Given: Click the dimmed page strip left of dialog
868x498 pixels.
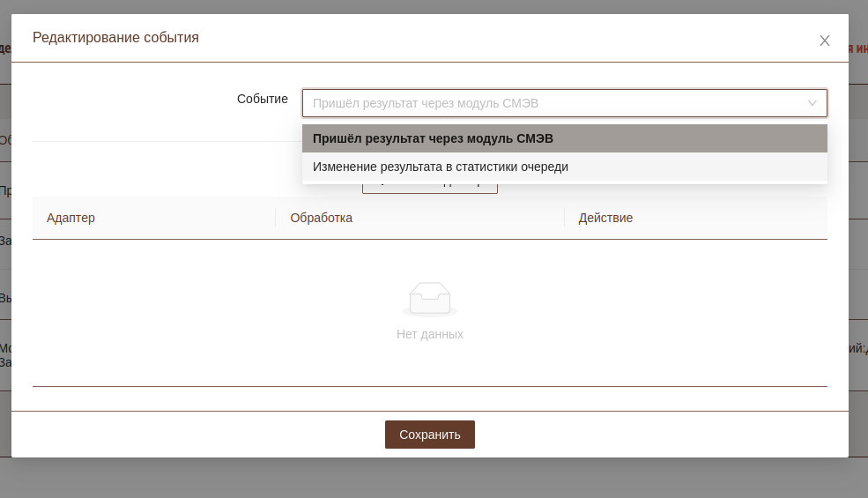Looking at the screenshot, I should 4,264.
